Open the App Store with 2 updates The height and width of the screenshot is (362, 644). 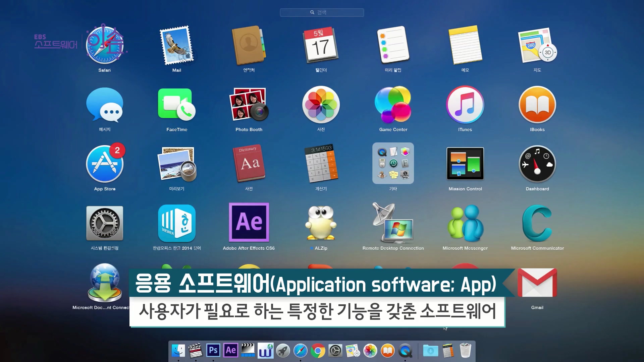coord(105,164)
